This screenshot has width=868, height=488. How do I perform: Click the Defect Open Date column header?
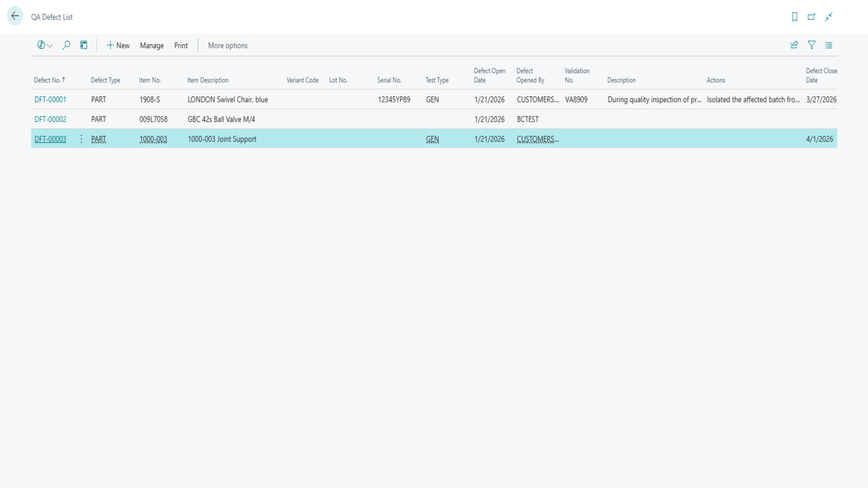(x=490, y=75)
